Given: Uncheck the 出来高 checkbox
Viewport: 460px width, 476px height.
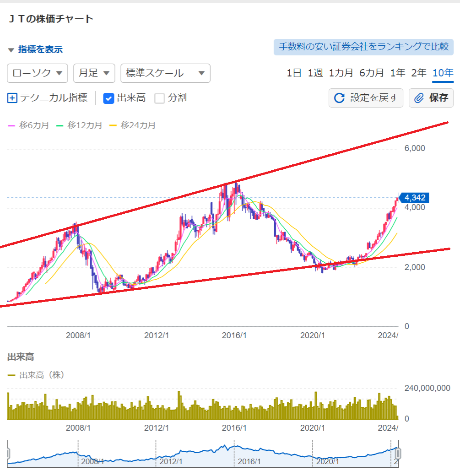Looking at the screenshot, I should pyautogui.click(x=108, y=98).
